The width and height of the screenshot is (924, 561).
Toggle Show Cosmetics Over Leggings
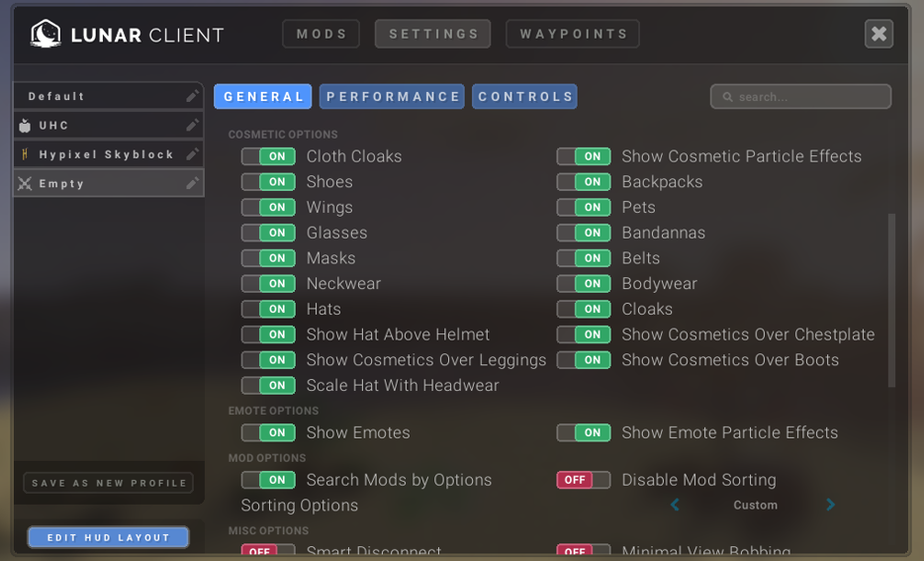[268, 359]
